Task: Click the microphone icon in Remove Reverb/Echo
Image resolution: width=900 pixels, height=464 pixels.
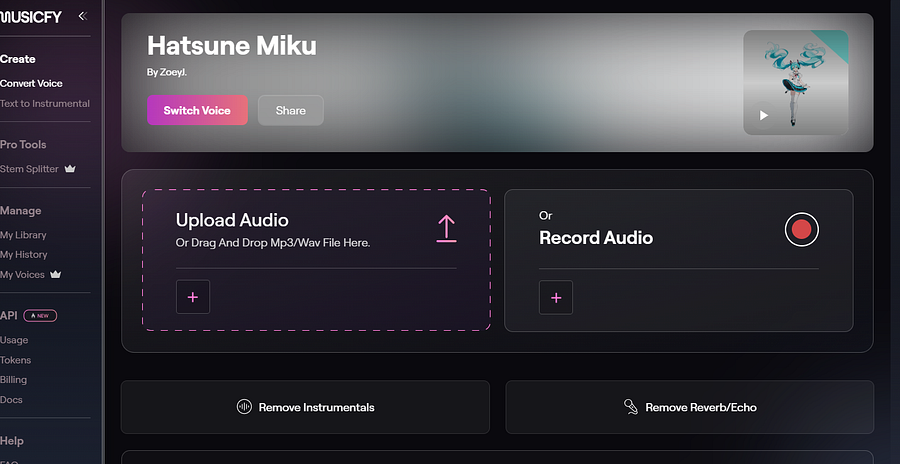Action: (631, 407)
